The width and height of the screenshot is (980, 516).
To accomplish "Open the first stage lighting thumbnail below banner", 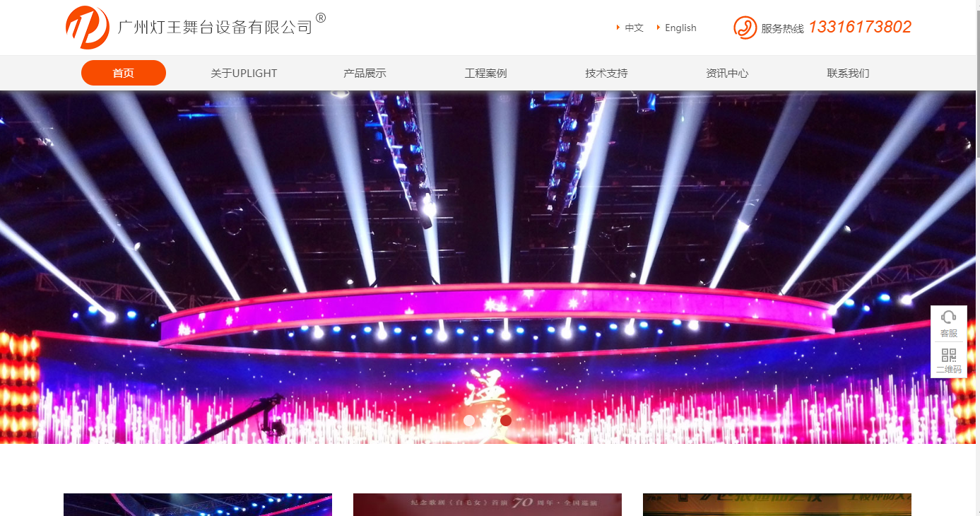I will click(198, 505).
